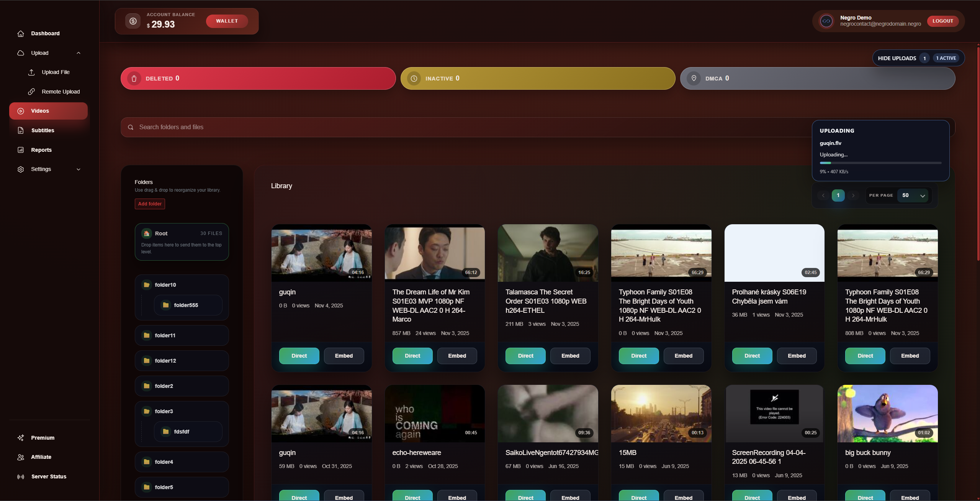Click the Subtitles document icon

(21, 130)
